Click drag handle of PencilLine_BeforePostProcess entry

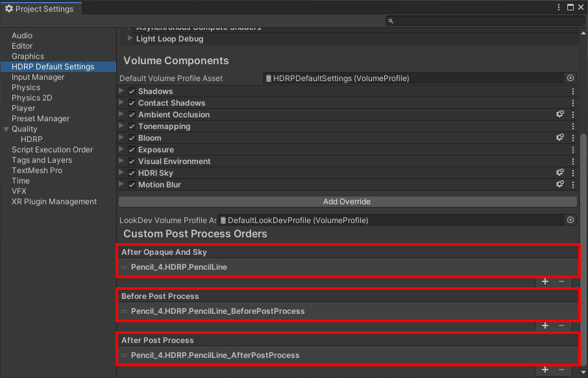[x=124, y=311]
